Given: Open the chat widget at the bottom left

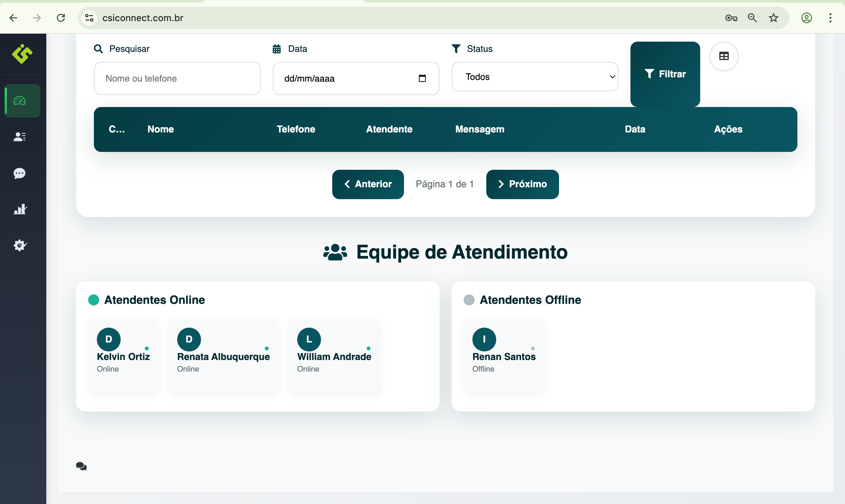Looking at the screenshot, I should pyautogui.click(x=81, y=466).
